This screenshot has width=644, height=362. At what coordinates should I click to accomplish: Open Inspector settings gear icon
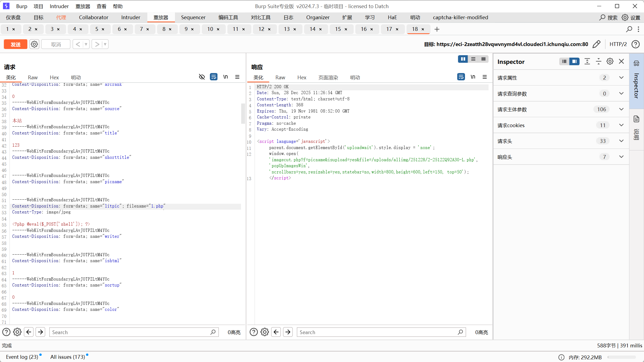click(x=610, y=61)
